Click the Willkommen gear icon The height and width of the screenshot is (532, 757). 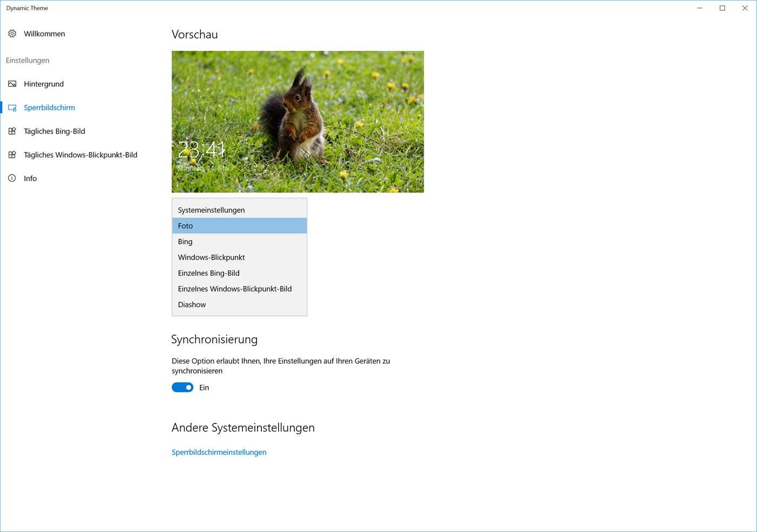click(x=12, y=34)
